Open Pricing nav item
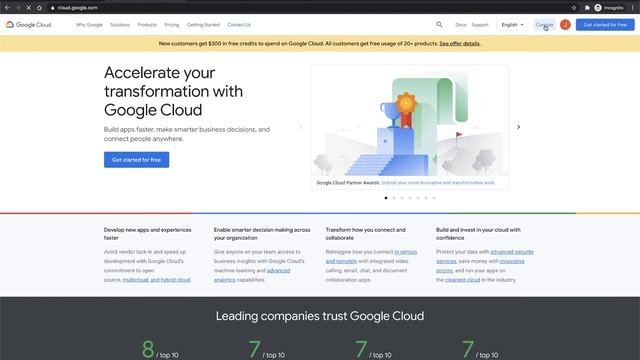640x360 pixels. click(172, 24)
